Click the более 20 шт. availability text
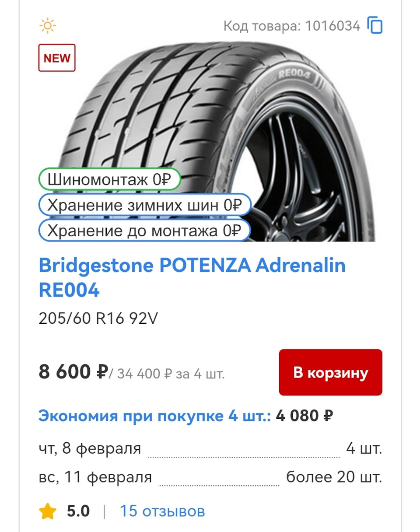Viewport: 420px width, 532px height. click(334, 477)
